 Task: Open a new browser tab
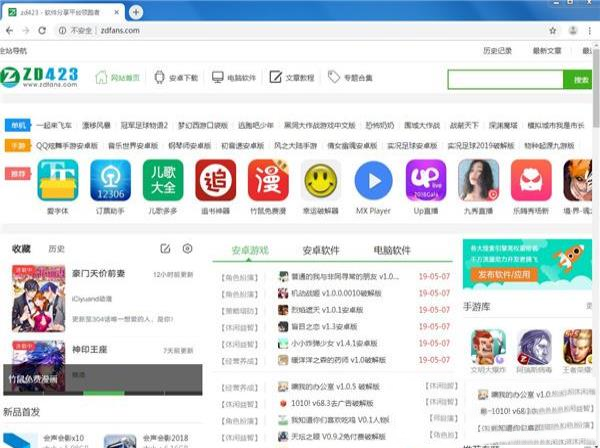tap(135, 12)
